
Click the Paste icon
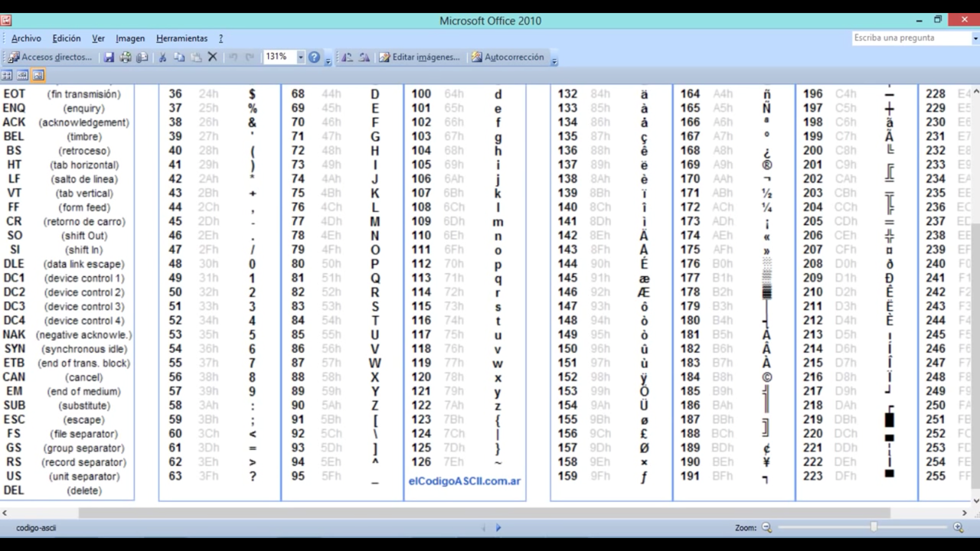[x=195, y=57]
